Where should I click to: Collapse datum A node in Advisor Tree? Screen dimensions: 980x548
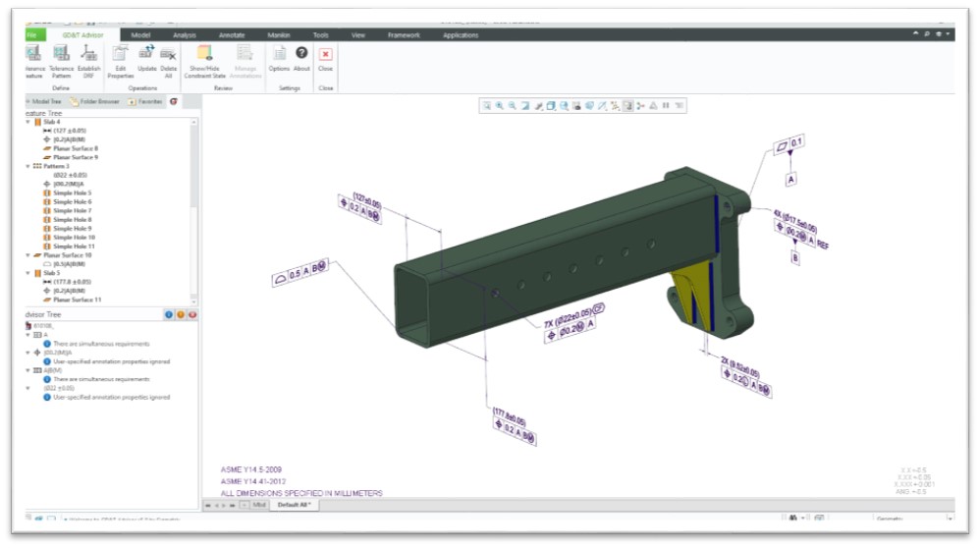(x=28, y=335)
